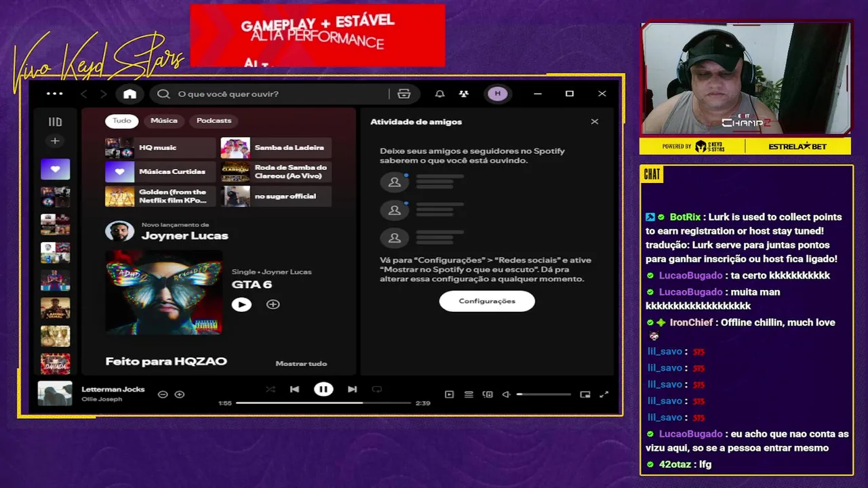The image size is (868, 488).
Task: Open Connect to a device icon
Action: [x=488, y=394]
